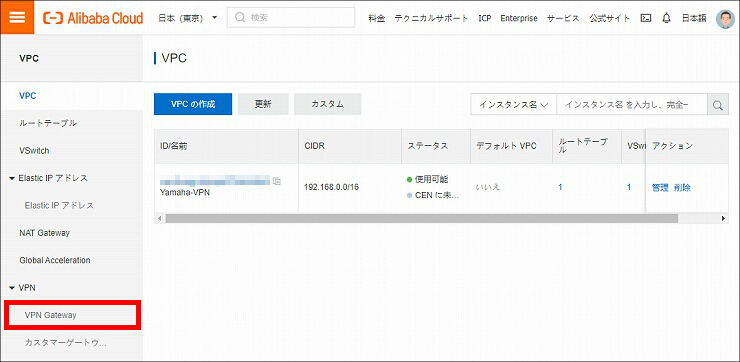Click 削除 link for Yamaha-VPN
This screenshot has height=362, width=740.
tap(682, 187)
